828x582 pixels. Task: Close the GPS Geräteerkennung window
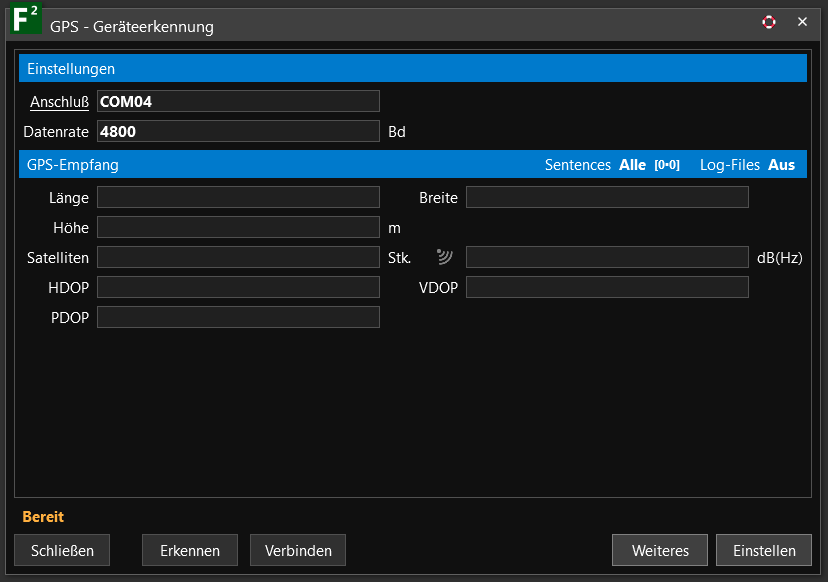(802, 22)
